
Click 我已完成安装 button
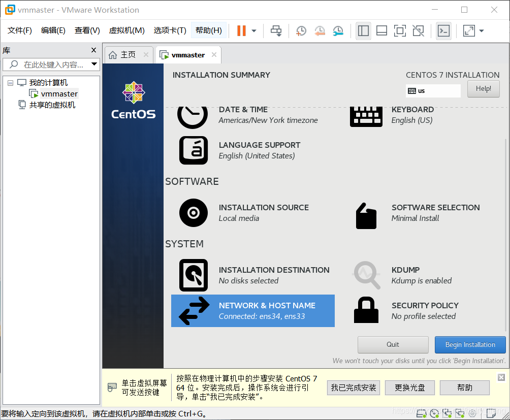[x=354, y=387]
